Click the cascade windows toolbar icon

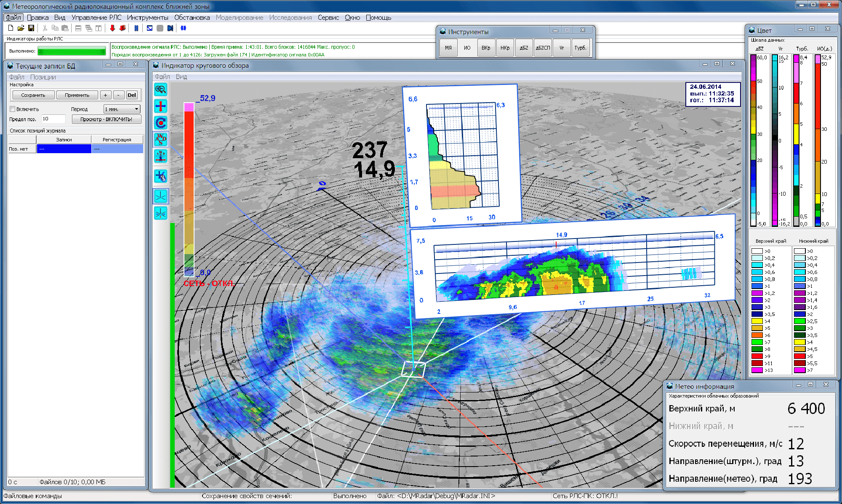pyautogui.click(x=88, y=28)
